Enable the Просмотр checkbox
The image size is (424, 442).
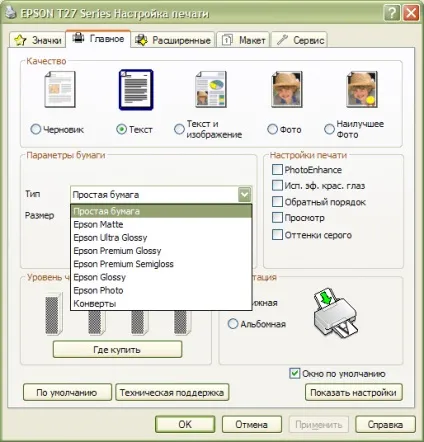pyautogui.click(x=277, y=218)
